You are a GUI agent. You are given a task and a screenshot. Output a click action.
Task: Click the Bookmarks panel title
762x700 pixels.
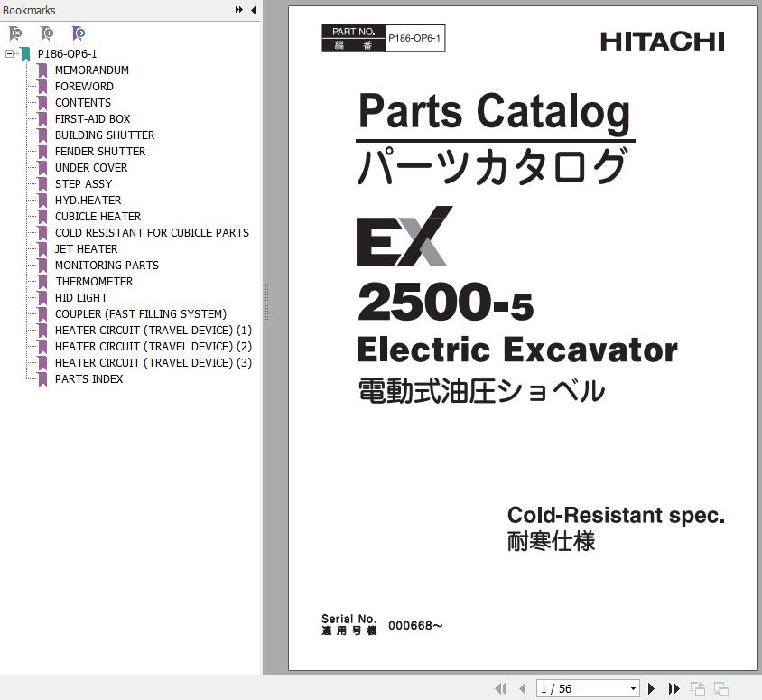click(x=29, y=10)
